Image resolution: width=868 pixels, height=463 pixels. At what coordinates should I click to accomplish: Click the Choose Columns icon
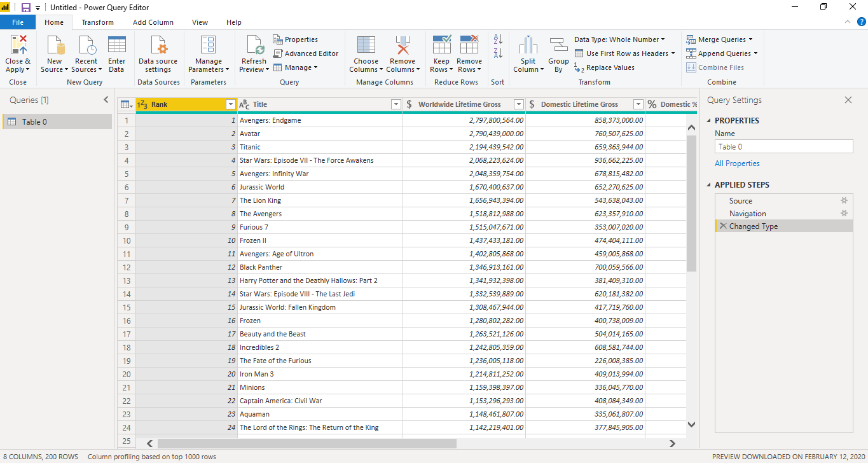click(x=366, y=45)
